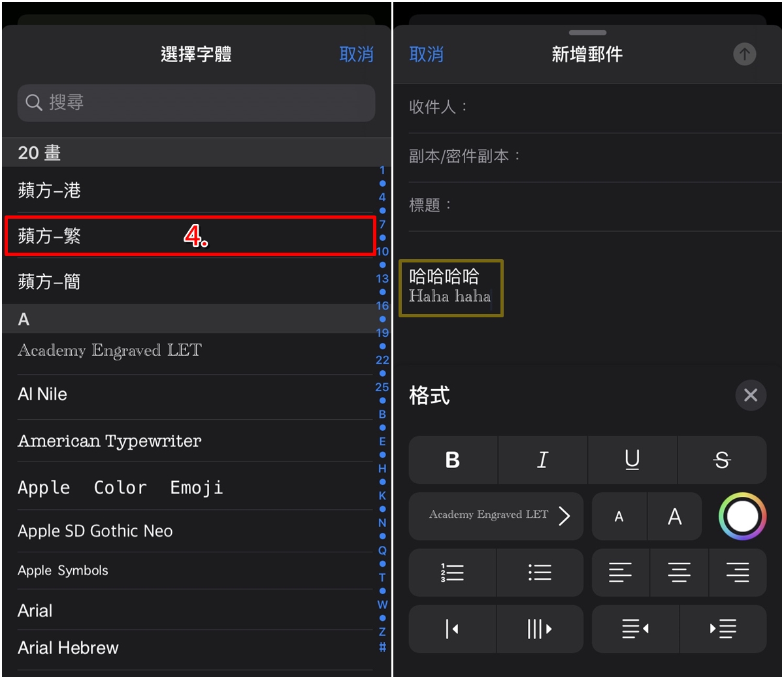Toggle underline text formatting

click(x=632, y=460)
